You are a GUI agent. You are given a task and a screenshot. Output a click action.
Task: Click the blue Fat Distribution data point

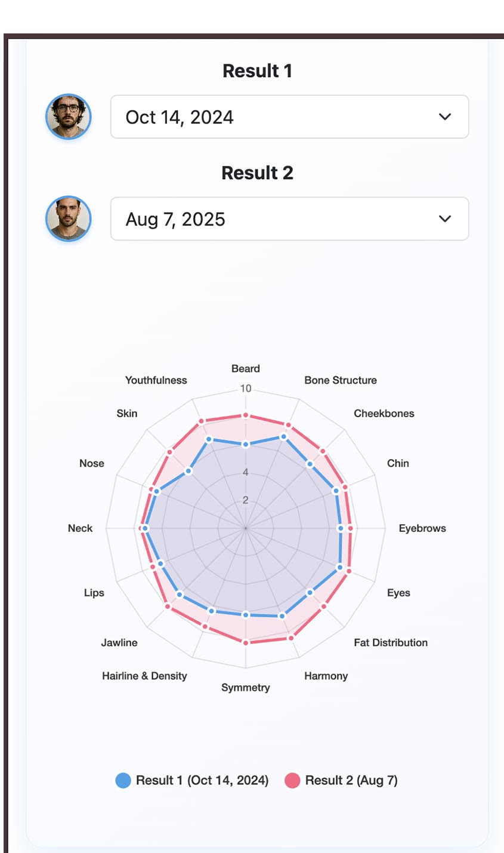(310, 592)
